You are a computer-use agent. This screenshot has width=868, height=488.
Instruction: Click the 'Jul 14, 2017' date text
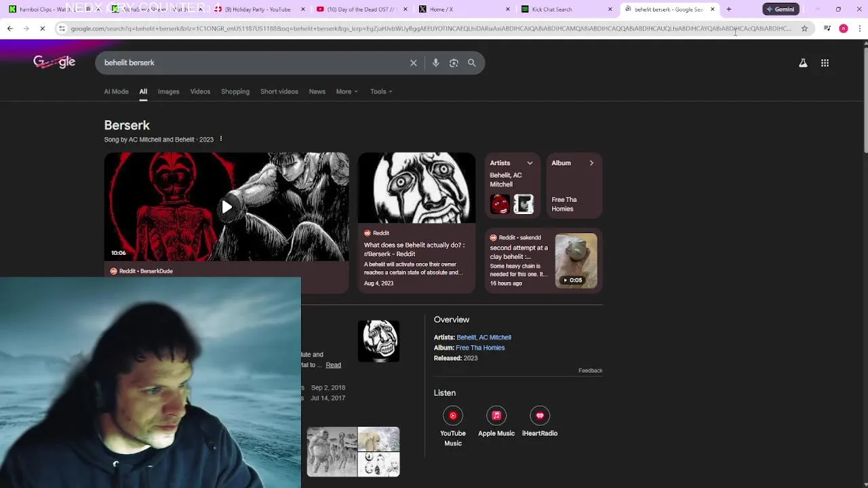pos(328,398)
